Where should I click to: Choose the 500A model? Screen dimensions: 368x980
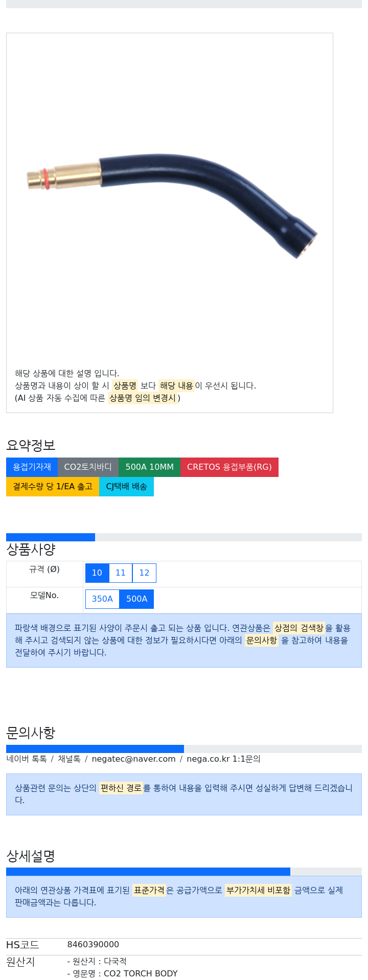click(136, 599)
